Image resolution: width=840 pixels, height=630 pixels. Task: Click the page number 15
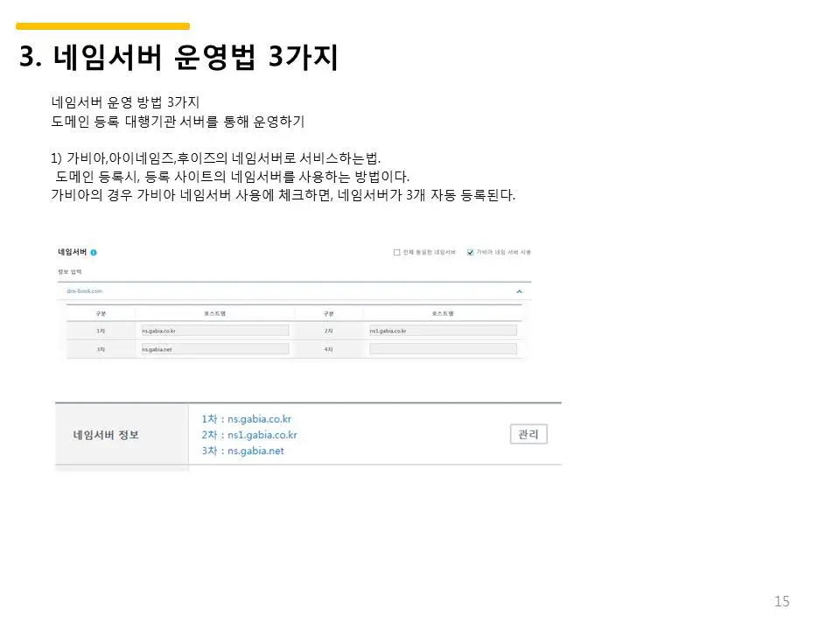pos(781,601)
